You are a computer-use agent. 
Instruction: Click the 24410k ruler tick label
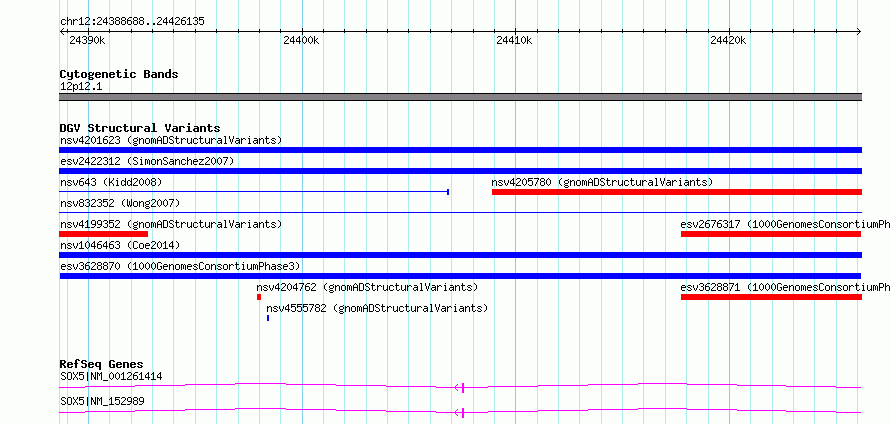coord(514,41)
